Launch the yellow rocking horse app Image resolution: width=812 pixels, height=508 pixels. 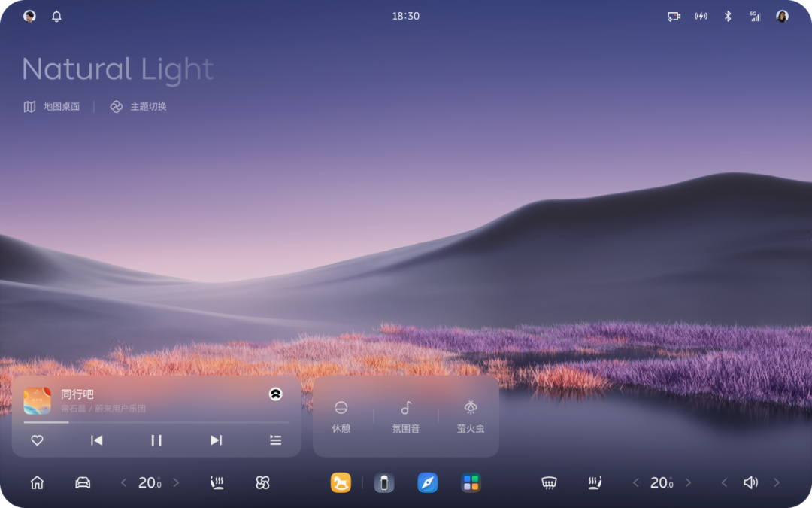(x=341, y=482)
